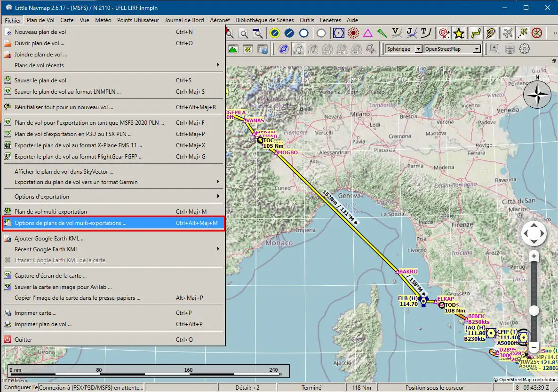Open the OpenStreetMap theme dropdown
The width and height of the screenshot is (558, 392).
click(x=452, y=49)
